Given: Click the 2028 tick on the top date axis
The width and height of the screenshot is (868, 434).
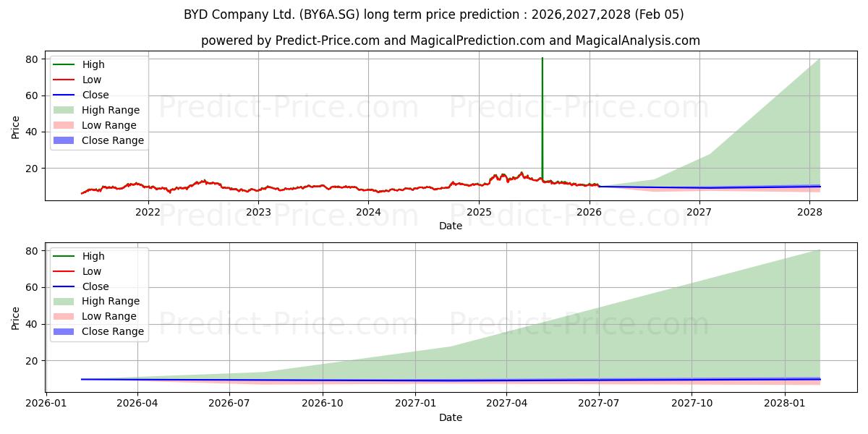Looking at the screenshot, I should coord(809,212).
